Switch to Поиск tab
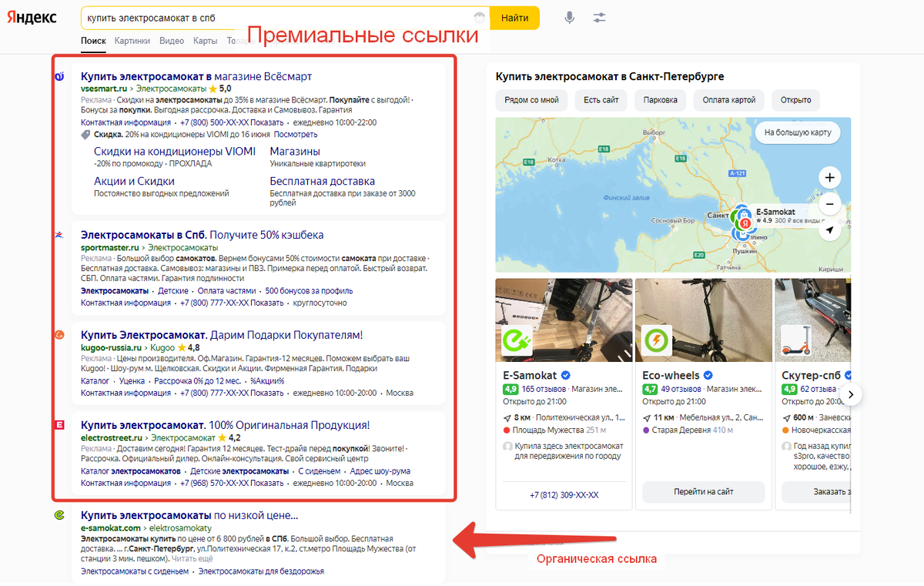The height and width of the screenshot is (586, 924). click(x=93, y=41)
